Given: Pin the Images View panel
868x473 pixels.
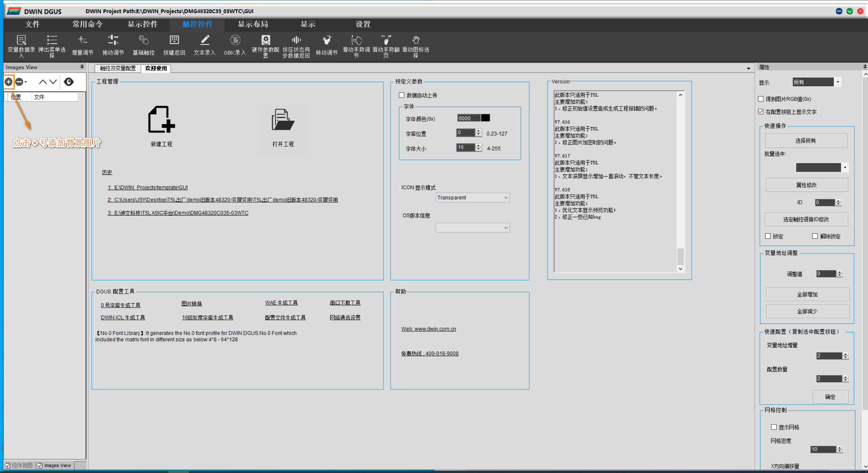Looking at the screenshot, I should pos(82,67).
